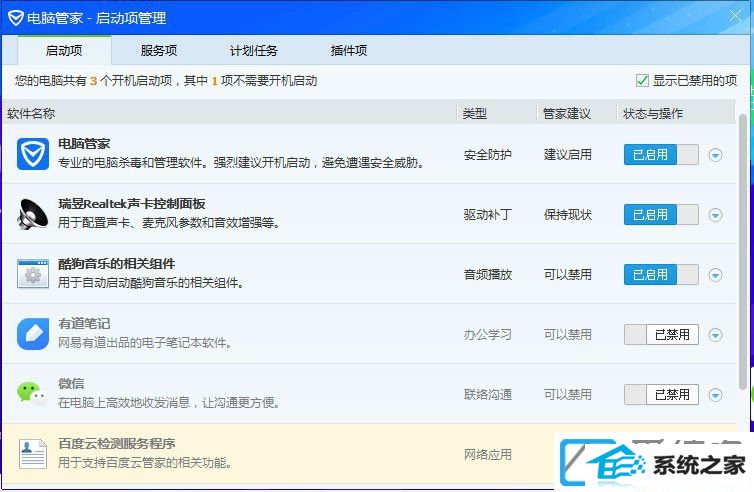754x492 pixels.
Task: Close the 启动项管理 window
Action: pos(735,16)
